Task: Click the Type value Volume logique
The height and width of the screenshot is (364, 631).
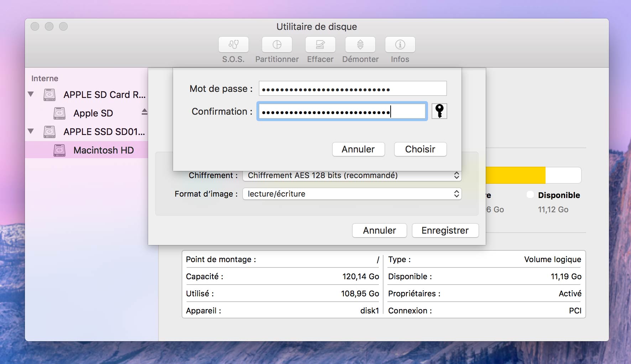Action: tap(553, 259)
